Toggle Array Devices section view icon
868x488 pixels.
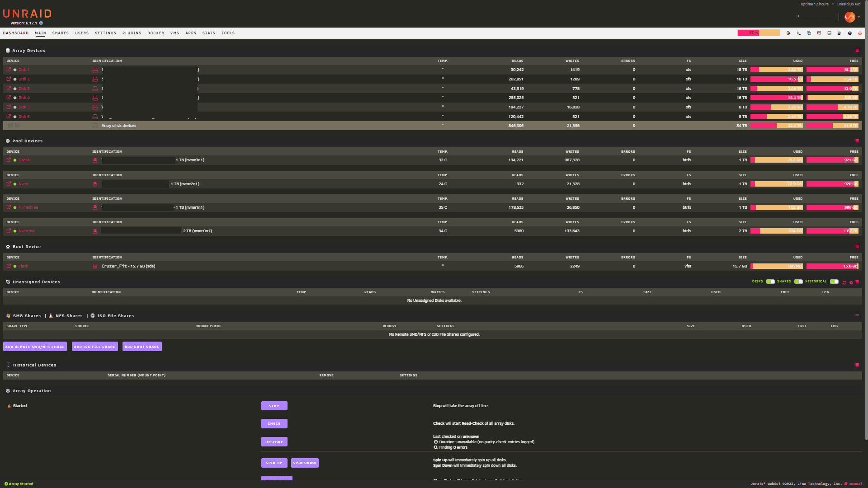857,51
